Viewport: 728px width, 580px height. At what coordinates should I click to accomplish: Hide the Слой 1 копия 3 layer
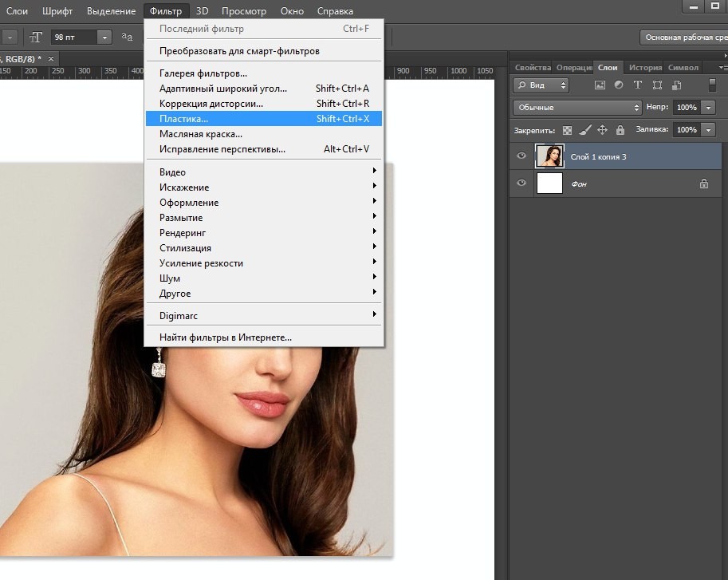tap(521, 156)
